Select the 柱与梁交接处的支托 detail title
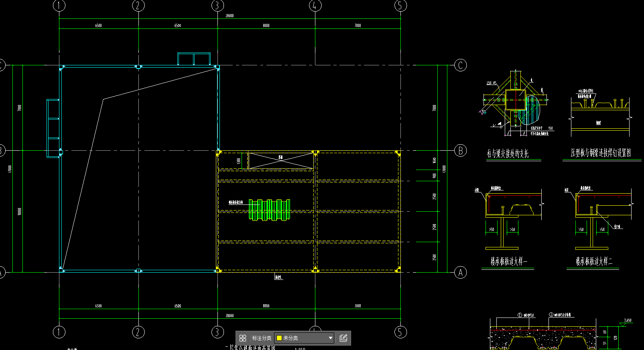 coord(508,154)
